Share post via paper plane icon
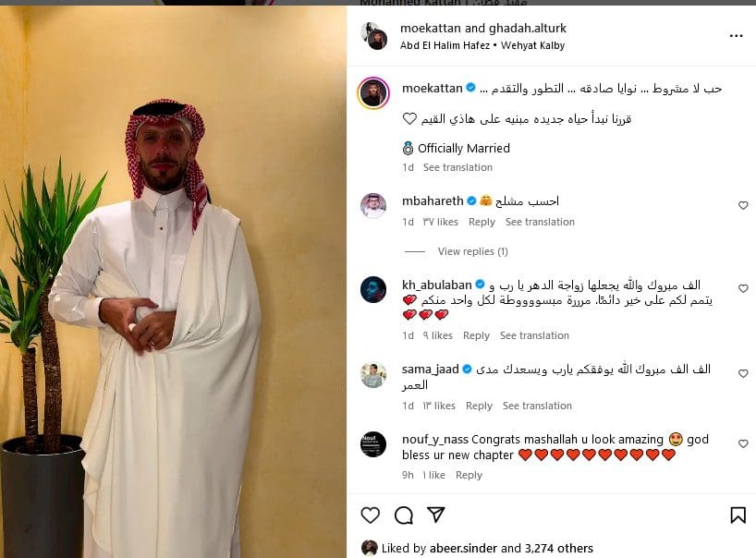Image resolution: width=756 pixels, height=558 pixels. (436, 515)
